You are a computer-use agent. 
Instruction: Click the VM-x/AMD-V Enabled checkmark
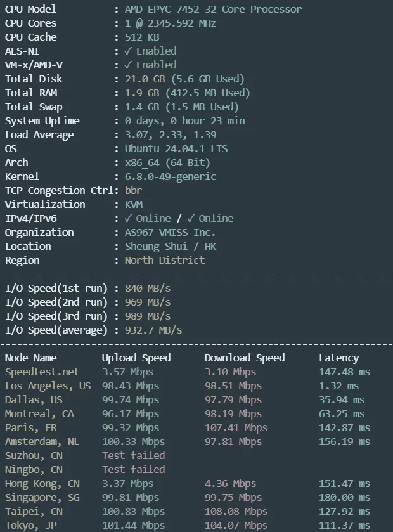[x=128, y=65]
